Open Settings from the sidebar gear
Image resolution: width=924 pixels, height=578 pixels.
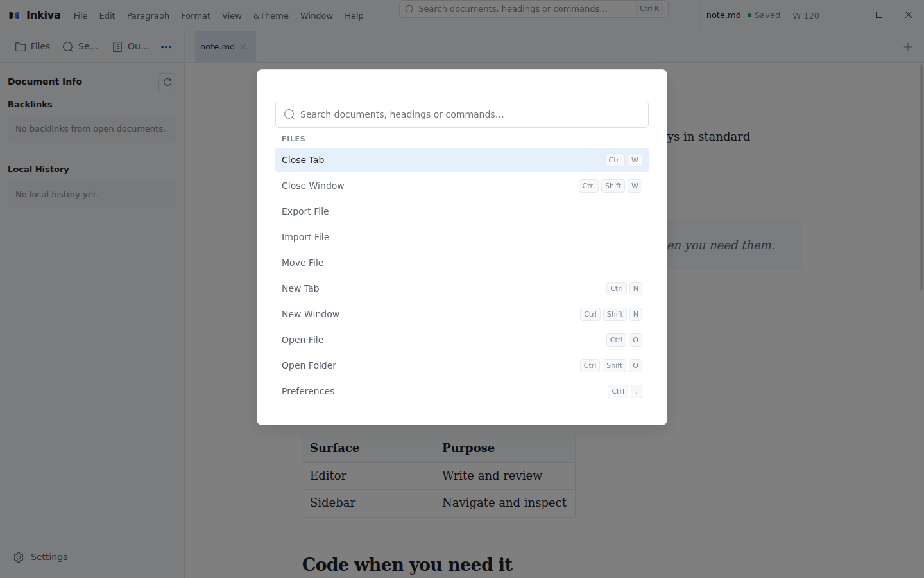coord(41,557)
